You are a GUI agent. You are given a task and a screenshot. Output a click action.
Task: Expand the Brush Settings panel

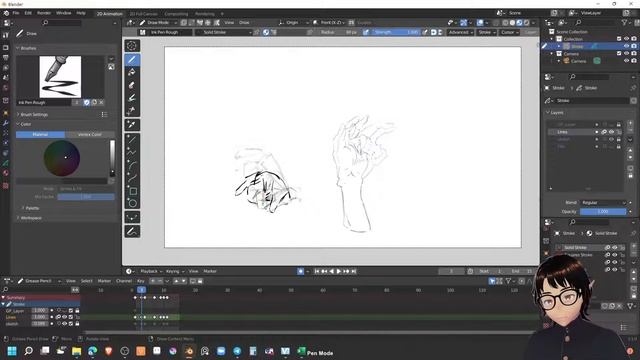[33, 115]
